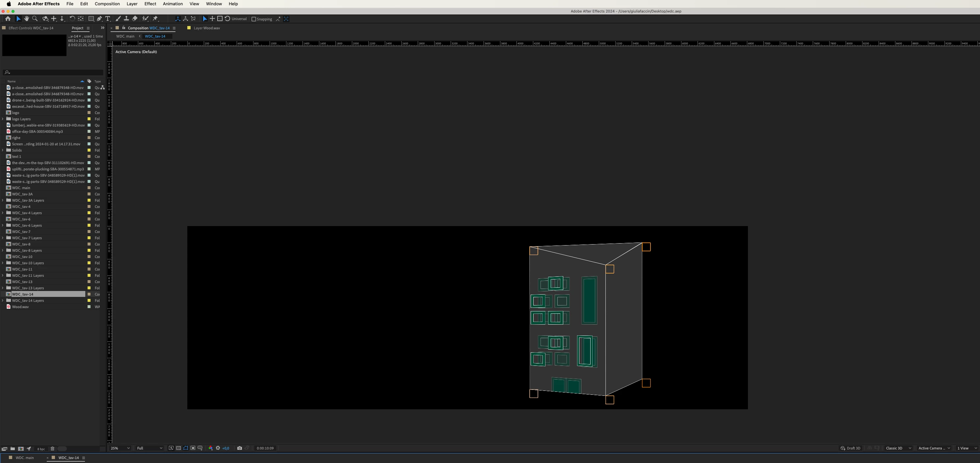Open the Composition menu

tap(107, 4)
